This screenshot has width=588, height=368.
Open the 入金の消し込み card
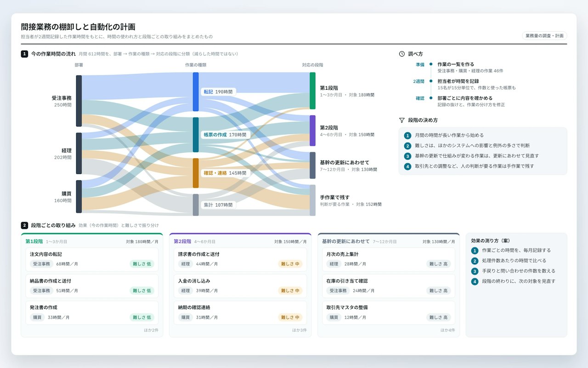pyautogui.click(x=240, y=286)
